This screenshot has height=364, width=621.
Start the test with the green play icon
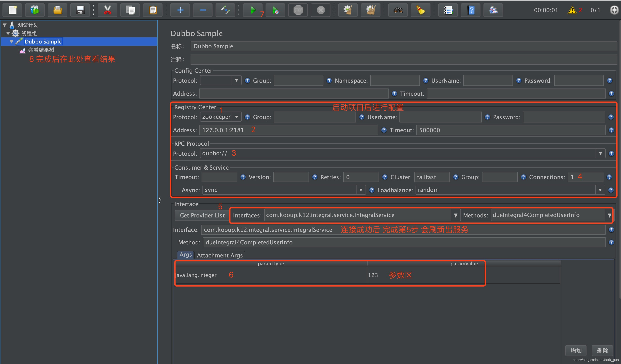[x=253, y=10]
